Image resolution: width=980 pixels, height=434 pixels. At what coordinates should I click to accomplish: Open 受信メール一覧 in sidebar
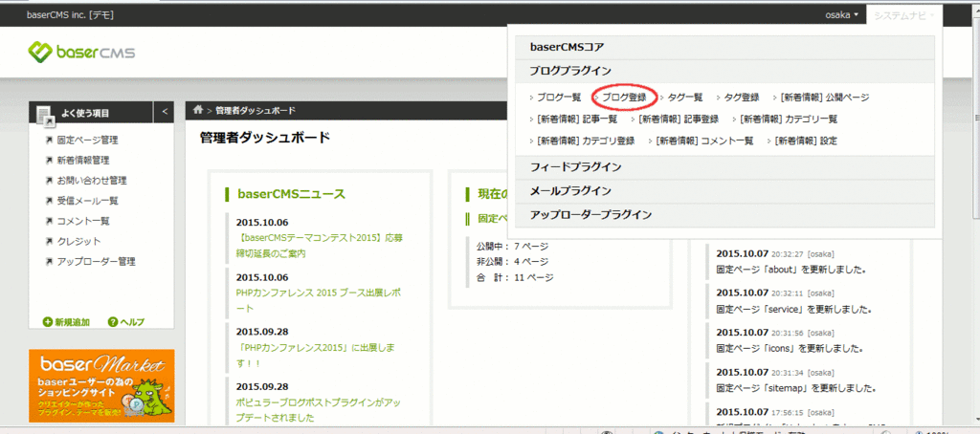pyautogui.click(x=87, y=201)
